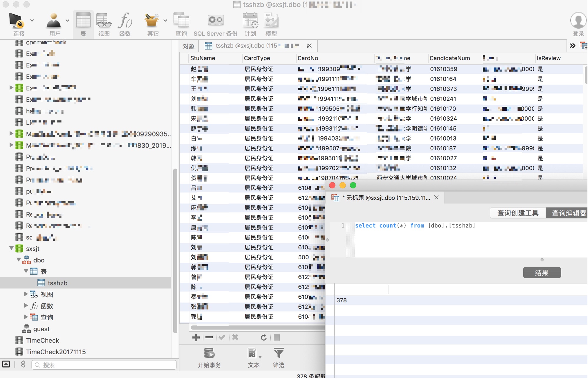Open the 计划 (Schedule) toolbar icon
This screenshot has width=588, height=379.
250,21
